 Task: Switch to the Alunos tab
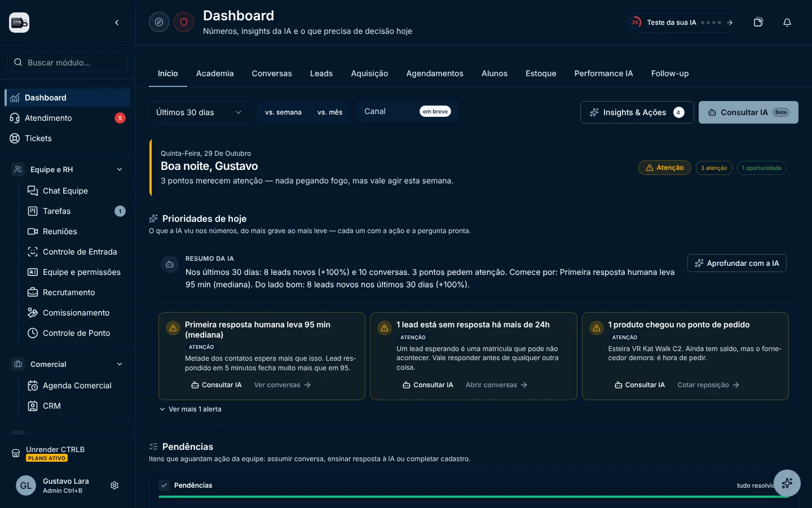click(495, 73)
